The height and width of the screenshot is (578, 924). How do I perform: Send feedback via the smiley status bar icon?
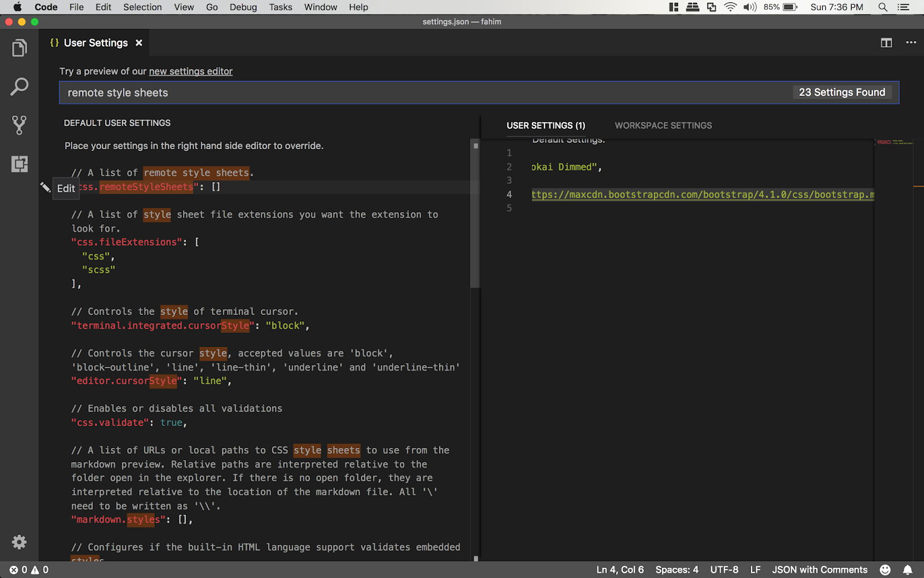pos(886,569)
